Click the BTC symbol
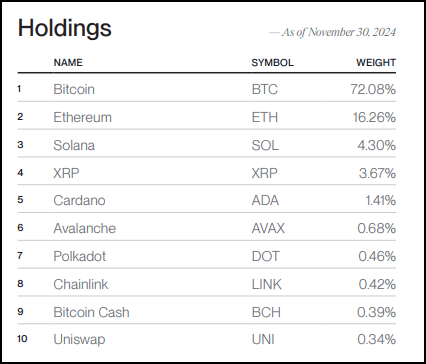 [265, 89]
